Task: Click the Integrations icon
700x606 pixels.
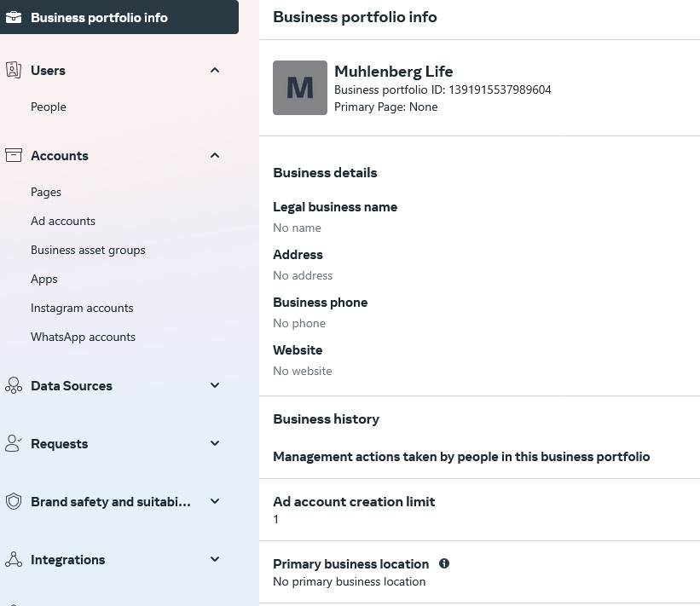Action: (14, 559)
